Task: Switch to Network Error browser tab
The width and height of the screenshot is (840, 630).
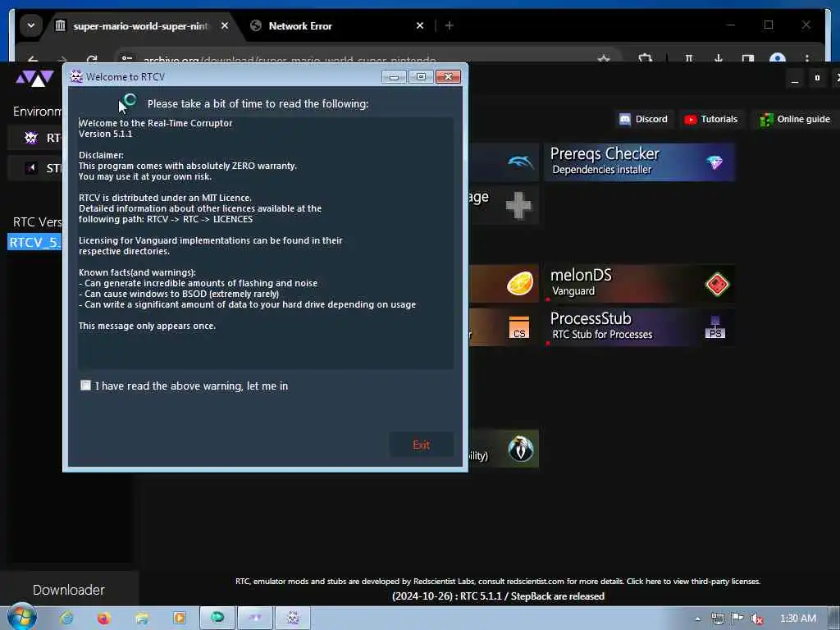Action: coord(300,25)
